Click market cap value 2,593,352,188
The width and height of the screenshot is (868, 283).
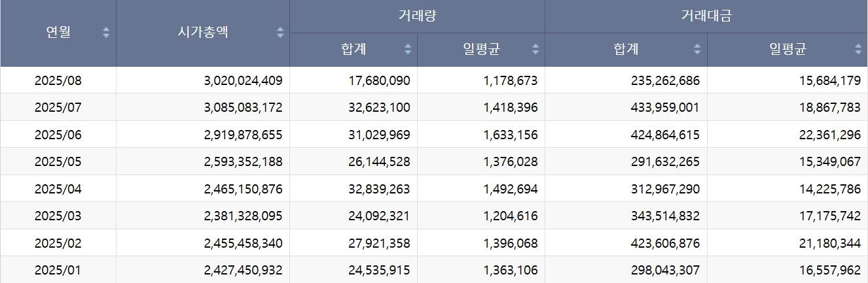[243, 161]
